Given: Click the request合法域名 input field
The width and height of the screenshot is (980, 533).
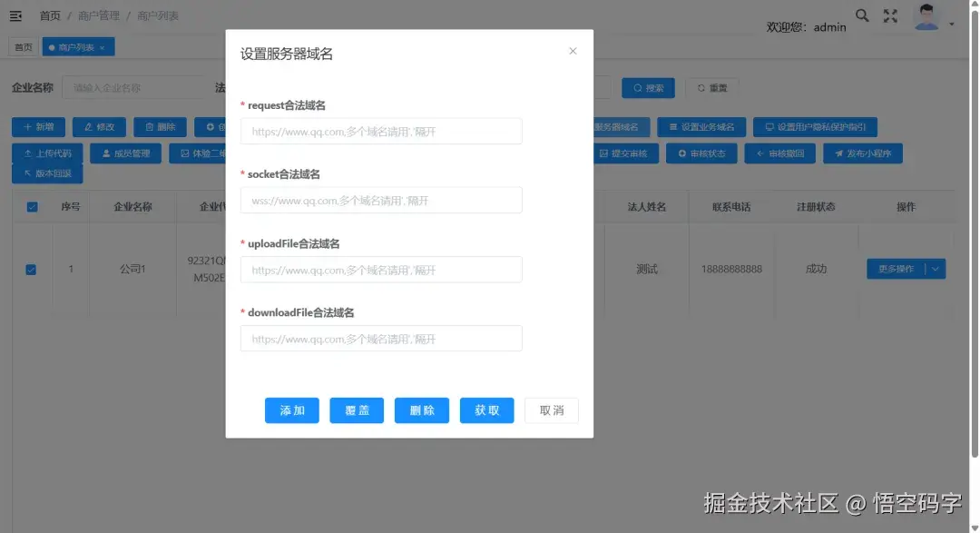Looking at the screenshot, I should [x=381, y=131].
